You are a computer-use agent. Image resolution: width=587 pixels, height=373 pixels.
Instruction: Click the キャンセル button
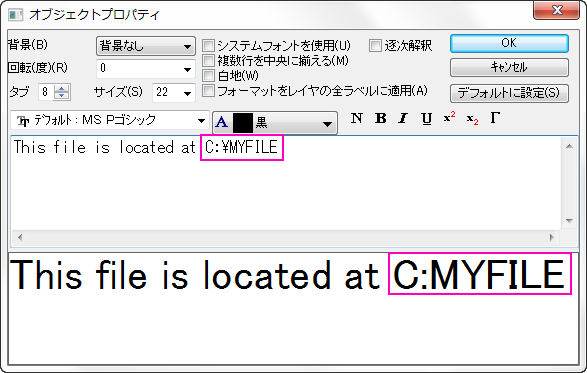click(509, 68)
